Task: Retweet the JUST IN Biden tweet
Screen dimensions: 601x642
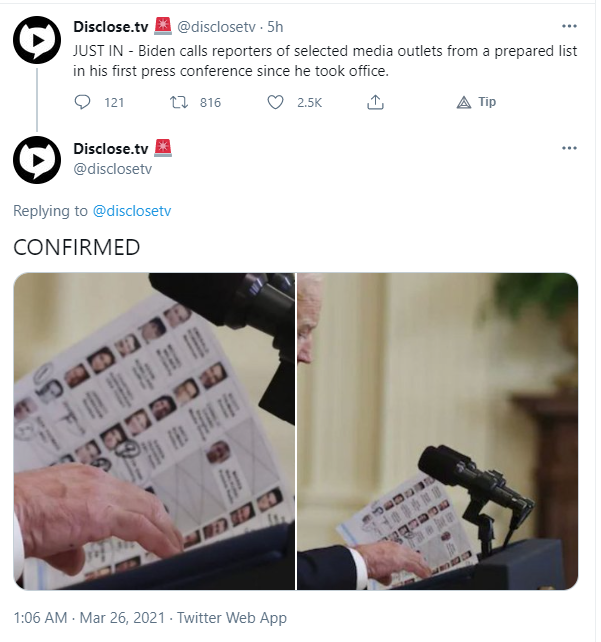Action: tap(179, 102)
